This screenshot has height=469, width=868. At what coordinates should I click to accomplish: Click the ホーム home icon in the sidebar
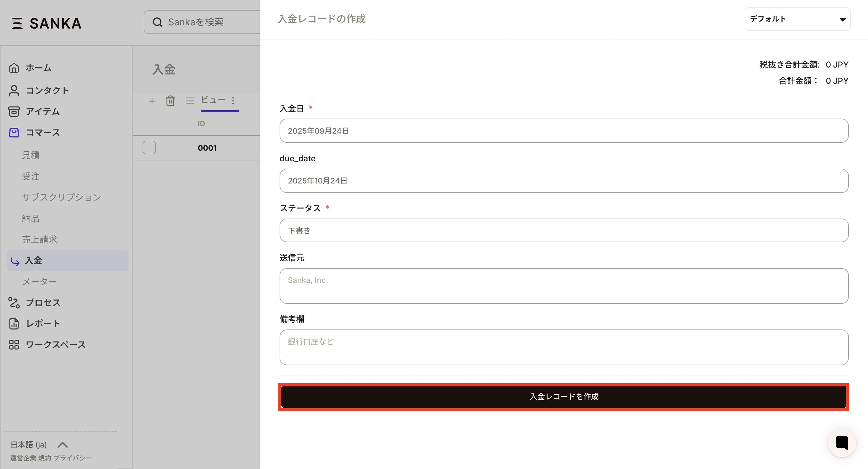tap(14, 68)
